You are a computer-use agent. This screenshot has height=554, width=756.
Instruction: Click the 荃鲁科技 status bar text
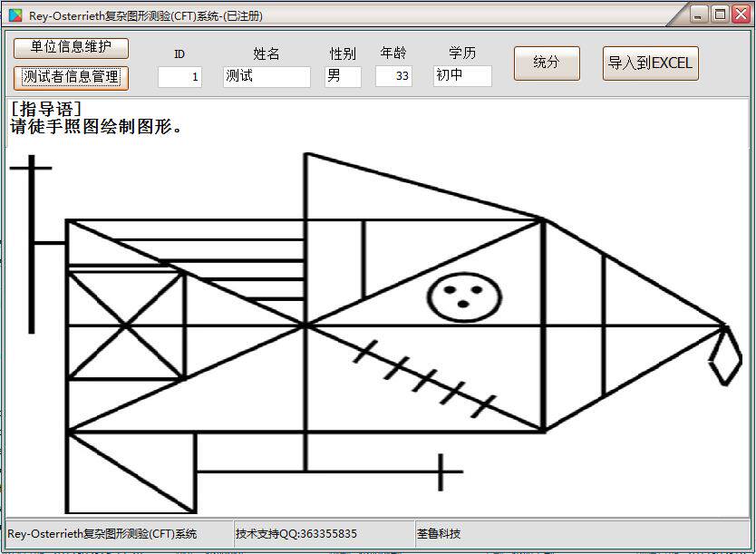[439, 534]
